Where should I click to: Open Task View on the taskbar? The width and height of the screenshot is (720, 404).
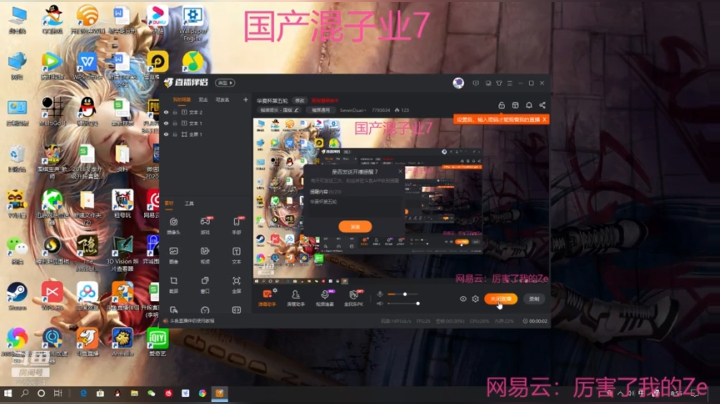click(x=58, y=393)
